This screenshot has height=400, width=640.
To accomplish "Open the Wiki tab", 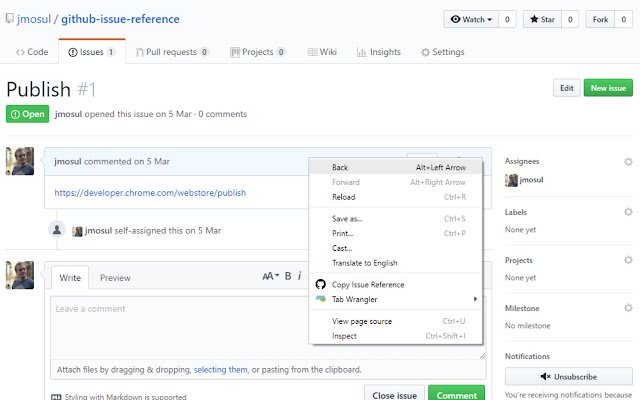I will 322,52.
